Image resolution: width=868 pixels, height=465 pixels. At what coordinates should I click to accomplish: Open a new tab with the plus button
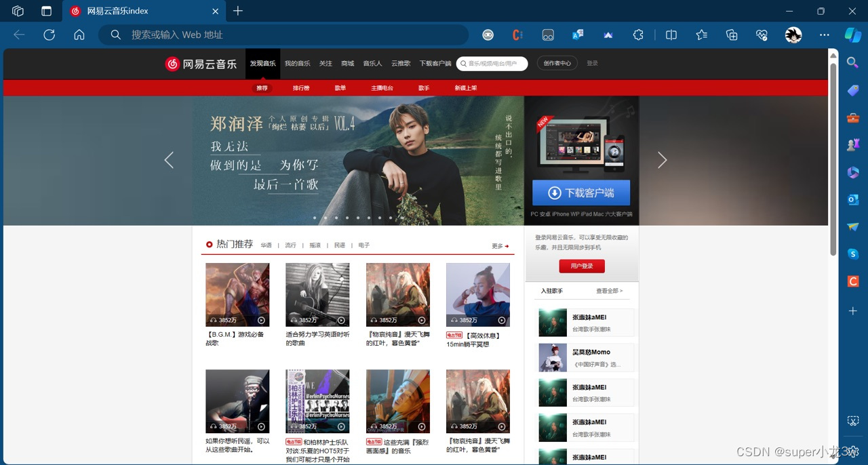click(x=237, y=11)
